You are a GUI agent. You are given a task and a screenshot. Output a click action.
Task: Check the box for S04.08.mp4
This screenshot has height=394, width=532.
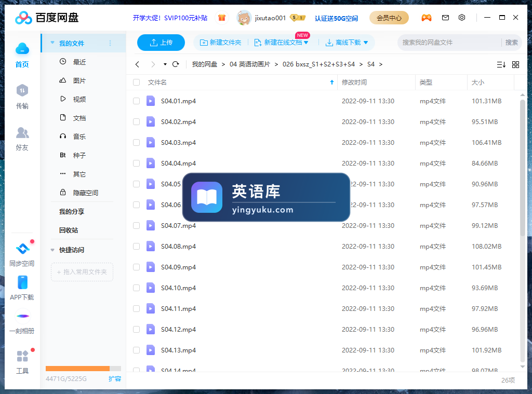tap(137, 246)
